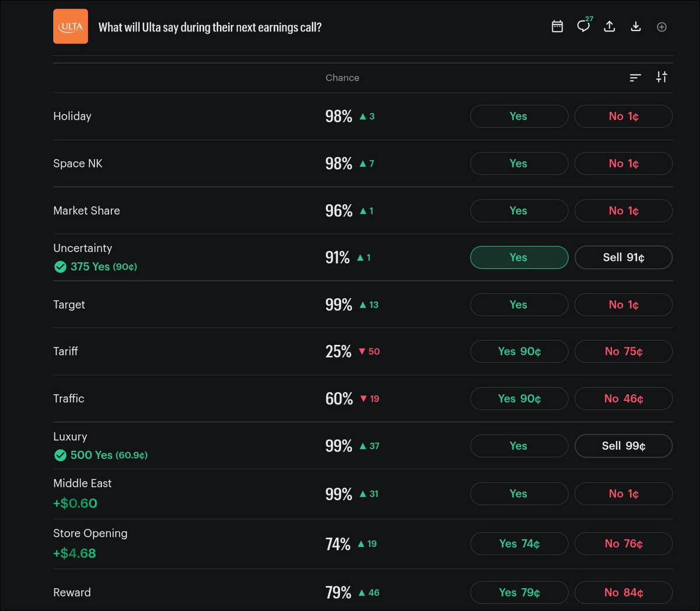Click the 500 Yes (60.9¢) position

(x=109, y=455)
